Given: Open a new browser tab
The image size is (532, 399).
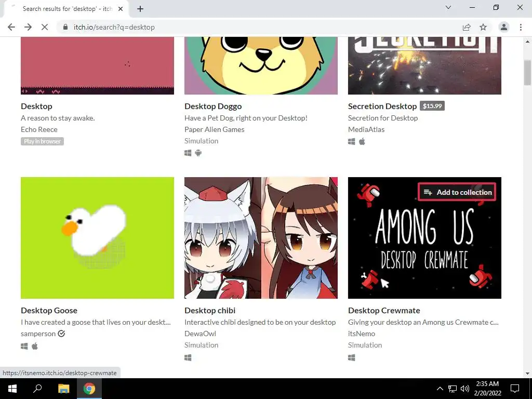Looking at the screenshot, I should tap(140, 9).
